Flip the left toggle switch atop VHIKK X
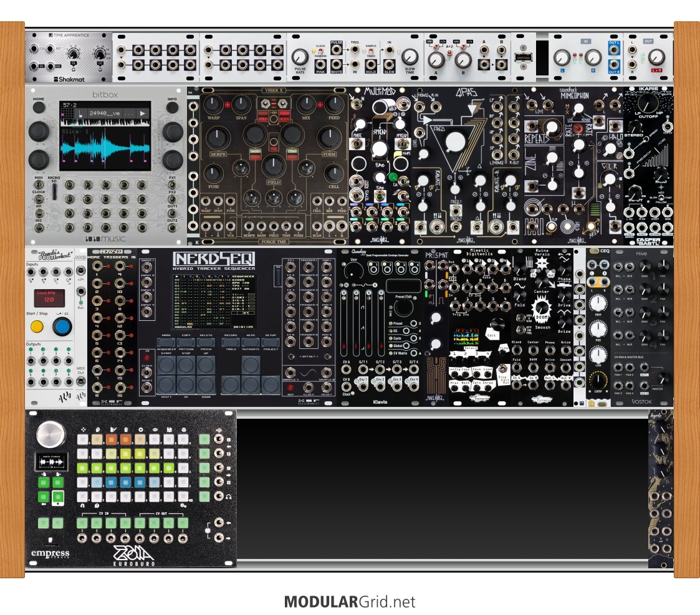 pos(265,103)
